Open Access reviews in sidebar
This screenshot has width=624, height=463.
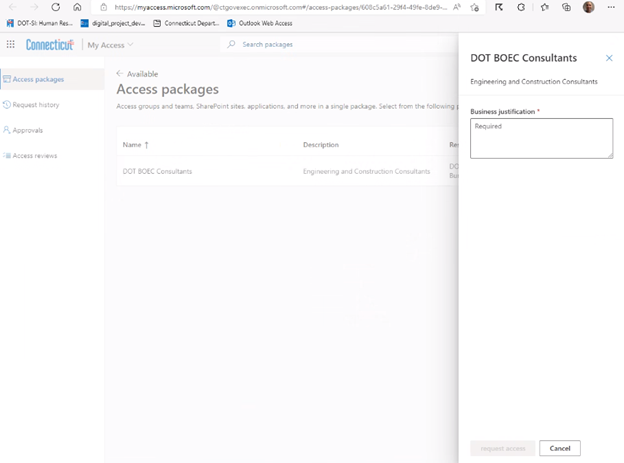click(x=35, y=155)
